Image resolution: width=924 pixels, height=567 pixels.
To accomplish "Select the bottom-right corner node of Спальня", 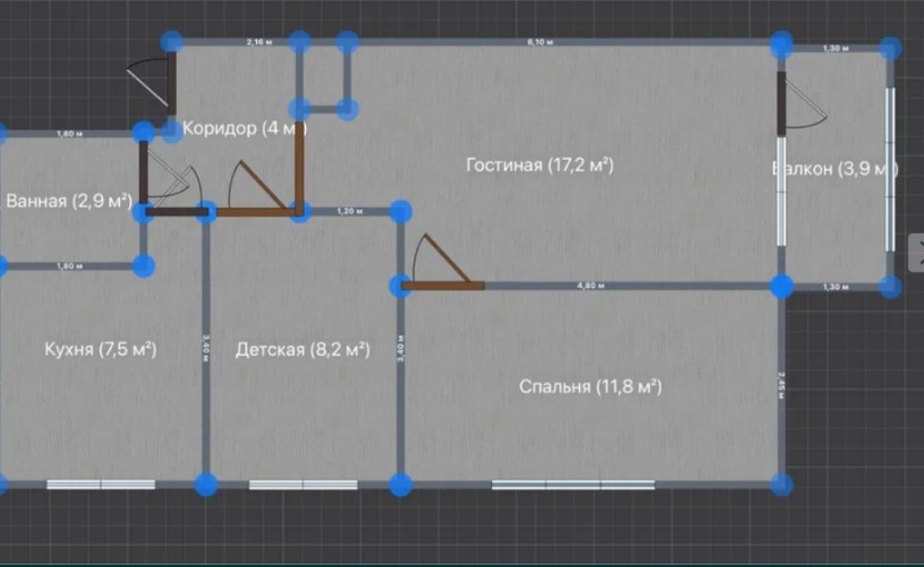I will click(x=781, y=484).
